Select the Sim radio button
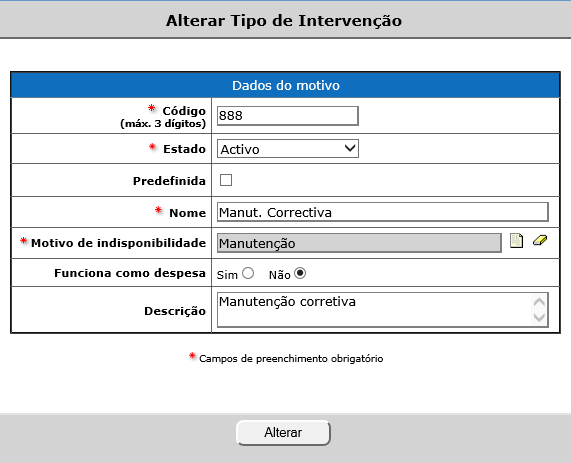571x463 pixels. pyautogui.click(x=248, y=273)
